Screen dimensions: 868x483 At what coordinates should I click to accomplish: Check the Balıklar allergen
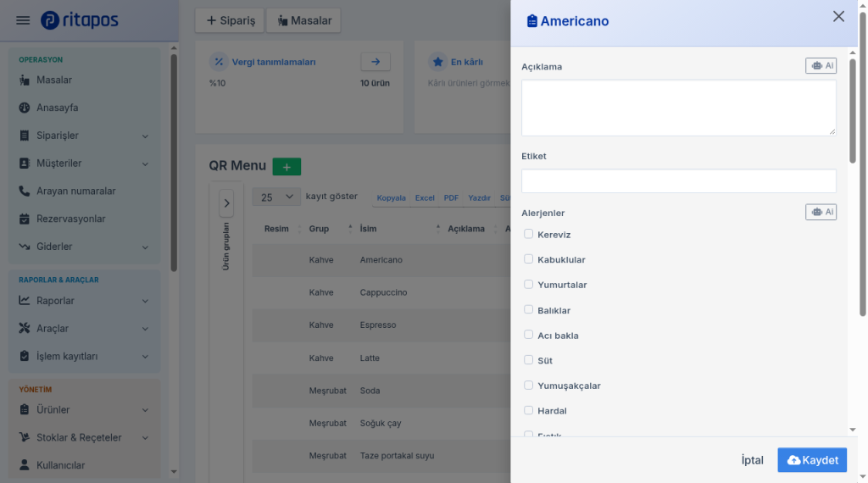pos(529,310)
